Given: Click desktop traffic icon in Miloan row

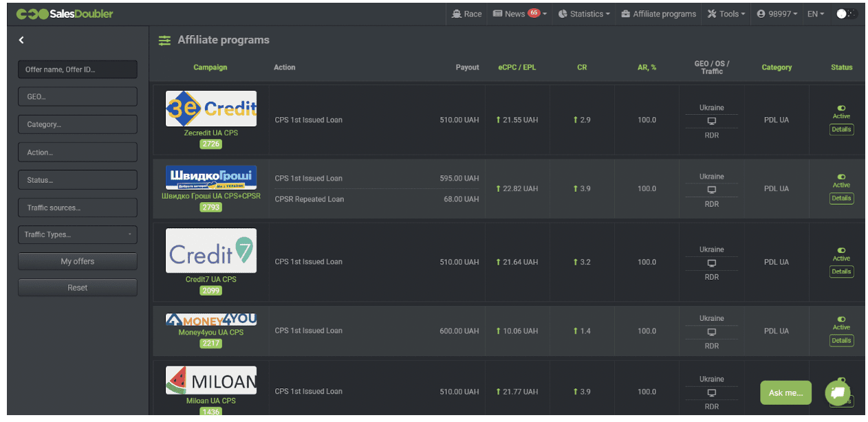Looking at the screenshot, I should [712, 392].
